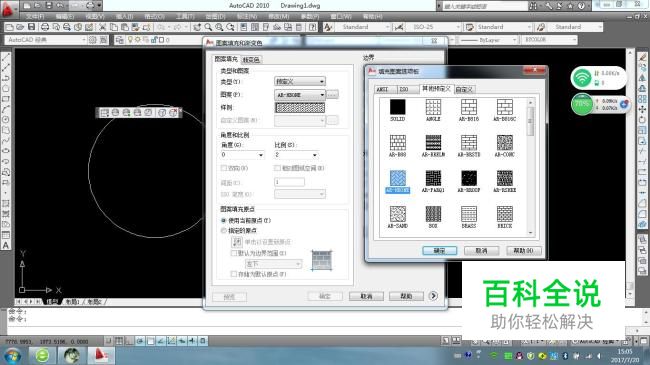Select the 指定的原点 radio button
The height and width of the screenshot is (365, 650).
click(x=224, y=231)
